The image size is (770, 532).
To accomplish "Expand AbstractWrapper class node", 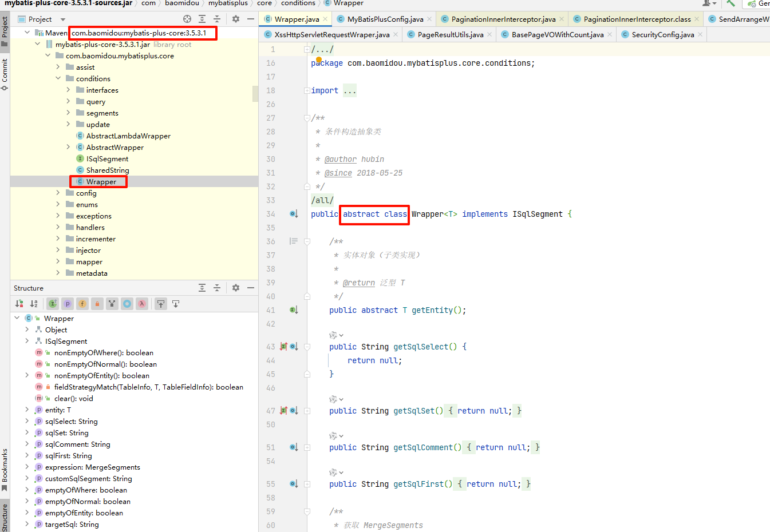I will pos(68,147).
